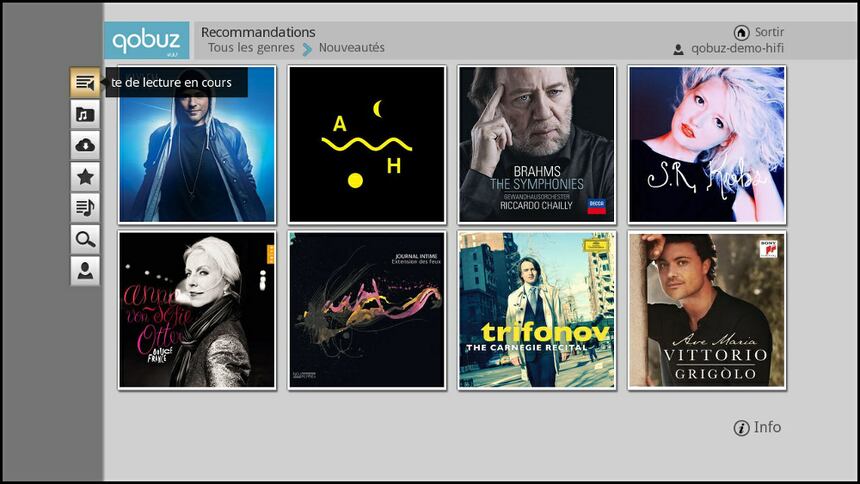Image resolution: width=860 pixels, height=484 pixels.
Task: Open Trifonov The Carnegie Recital album
Action: click(537, 310)
